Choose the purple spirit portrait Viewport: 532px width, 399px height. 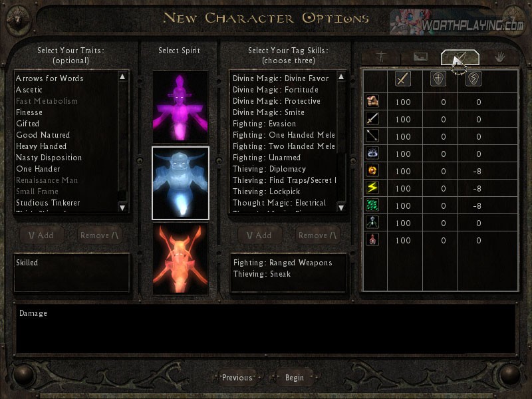[180, 107]
